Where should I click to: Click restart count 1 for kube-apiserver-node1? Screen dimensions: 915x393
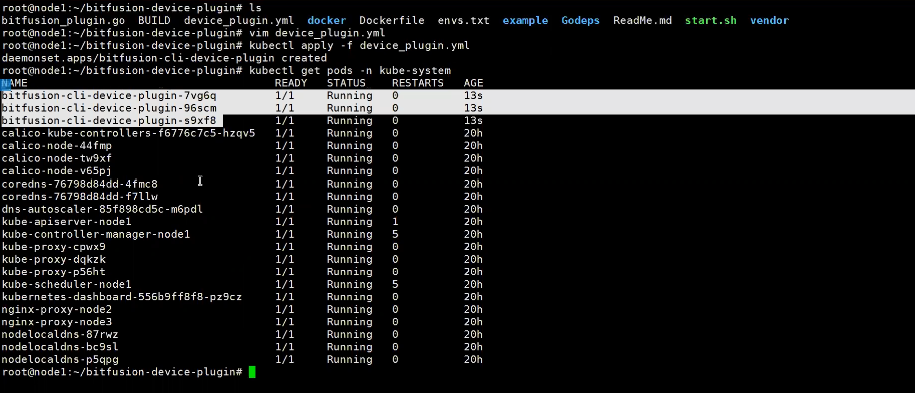coord(395,222)
